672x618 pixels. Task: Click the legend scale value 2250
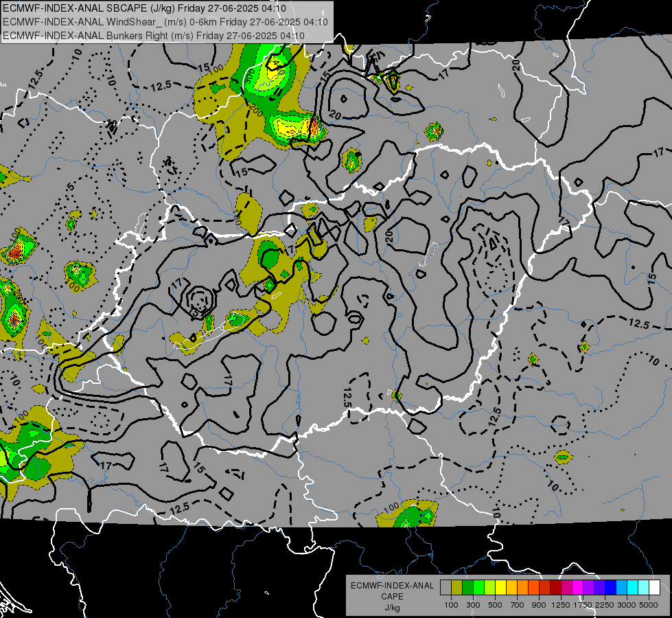[x=605, y=605]
